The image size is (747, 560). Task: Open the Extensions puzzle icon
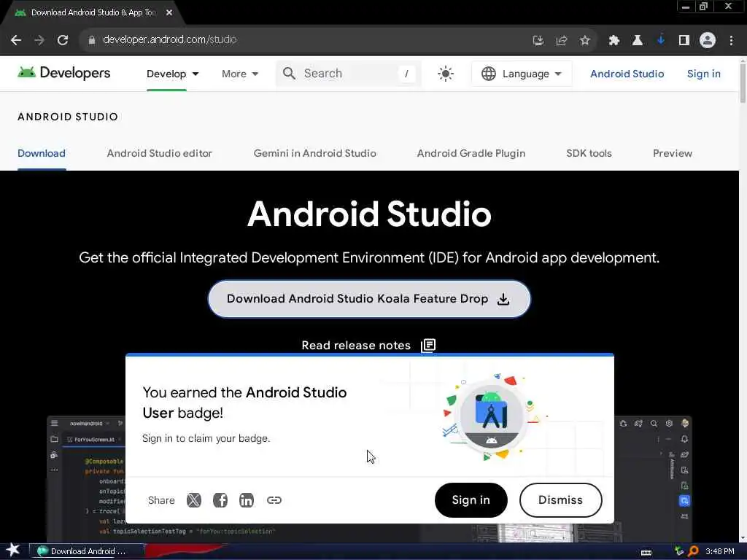[x=614, y=40]
